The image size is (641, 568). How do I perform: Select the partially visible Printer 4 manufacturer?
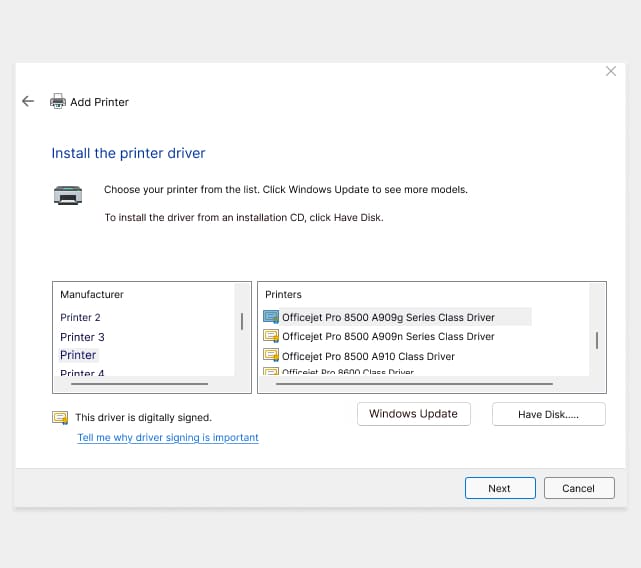coord(82,373)
